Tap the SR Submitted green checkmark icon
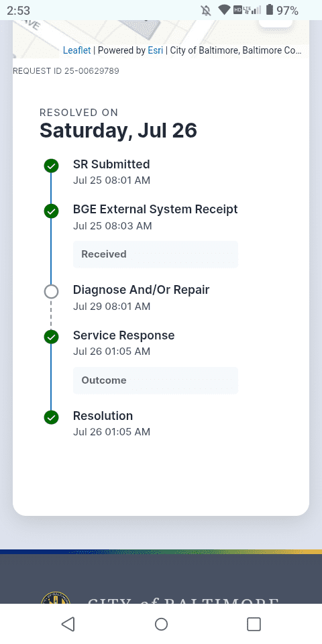 [52, 166]
